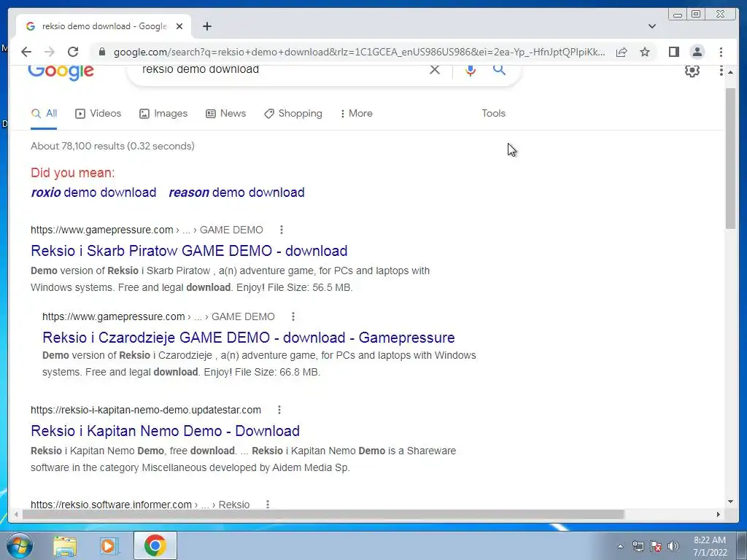The width and height of the screenshot is (747, 560).
Task: Switch to the Videos tab
Action: point(98,113)
